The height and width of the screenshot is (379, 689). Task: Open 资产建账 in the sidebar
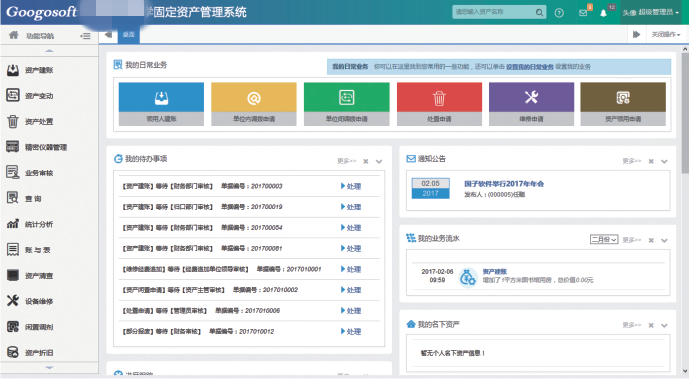39,70
